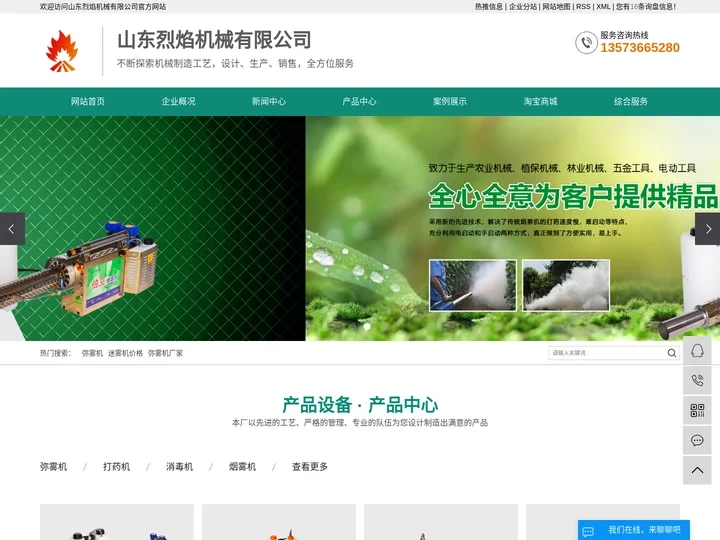Open first product card thumbnail
The width and height of the screenshot is (720, 540).
tap(117, 522)
